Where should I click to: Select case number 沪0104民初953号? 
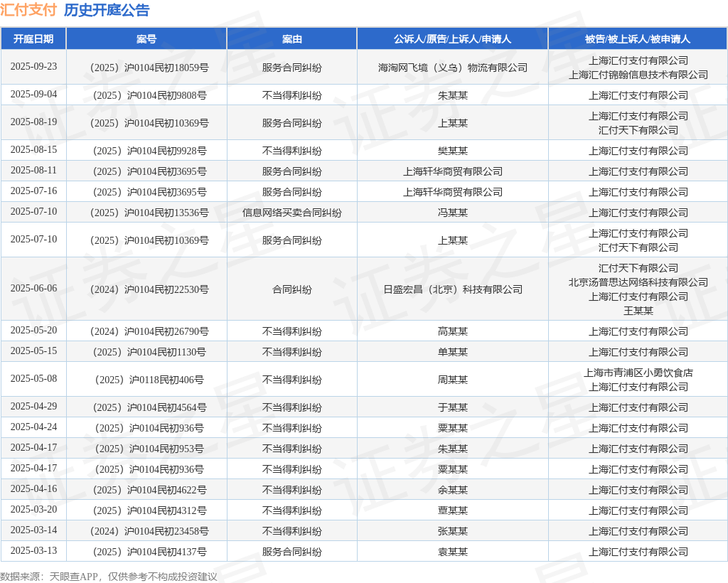pos(149,449)
